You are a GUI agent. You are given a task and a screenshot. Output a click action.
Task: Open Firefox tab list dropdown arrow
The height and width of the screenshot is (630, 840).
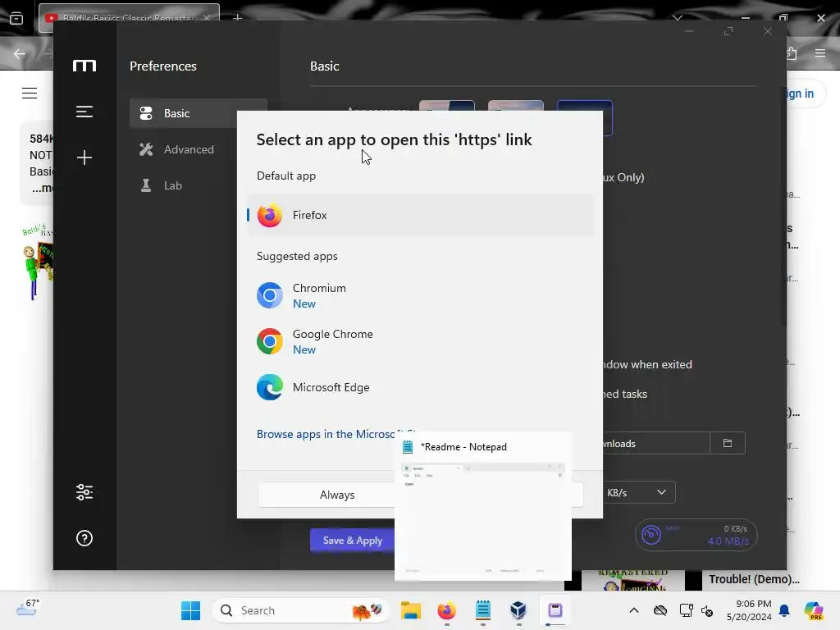678,18
